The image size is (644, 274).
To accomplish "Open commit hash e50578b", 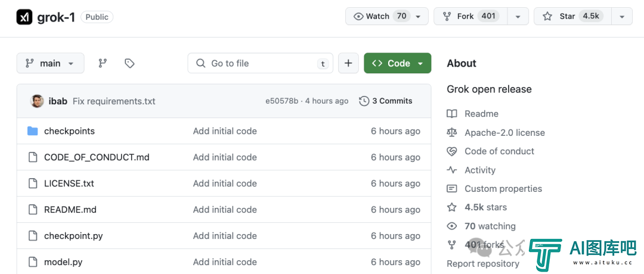I will click(282, 101).
